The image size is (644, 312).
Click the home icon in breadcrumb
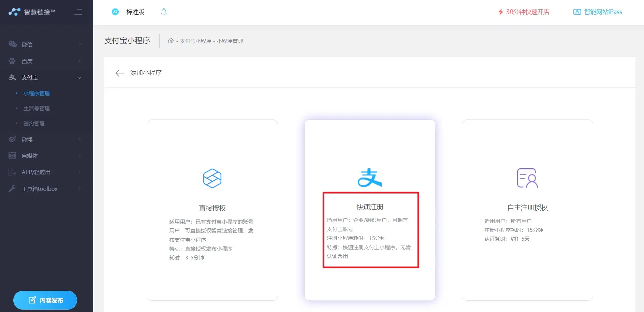(x=171, y=41)
